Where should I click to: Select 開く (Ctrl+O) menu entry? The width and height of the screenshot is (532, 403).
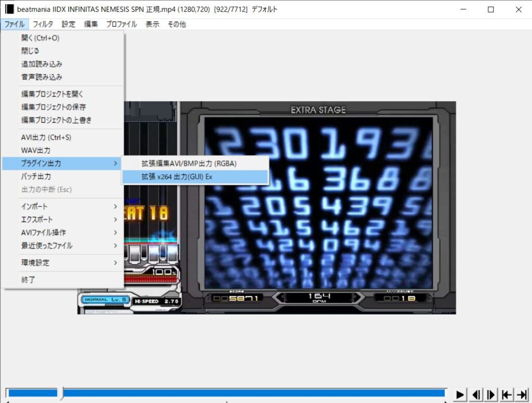pyautogui.click(x=63, y=37)
